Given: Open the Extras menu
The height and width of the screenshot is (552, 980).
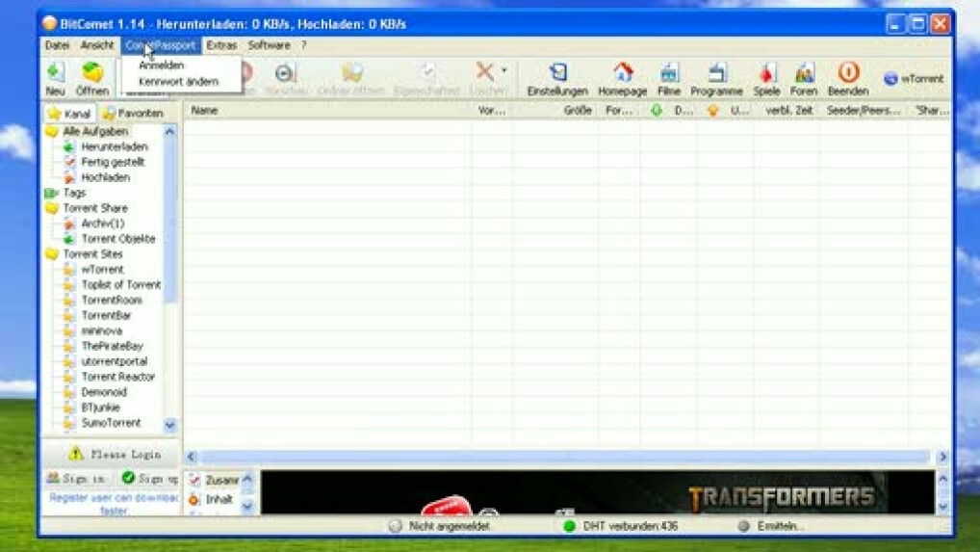Looking at the screenshot, I should coord(221,45).
